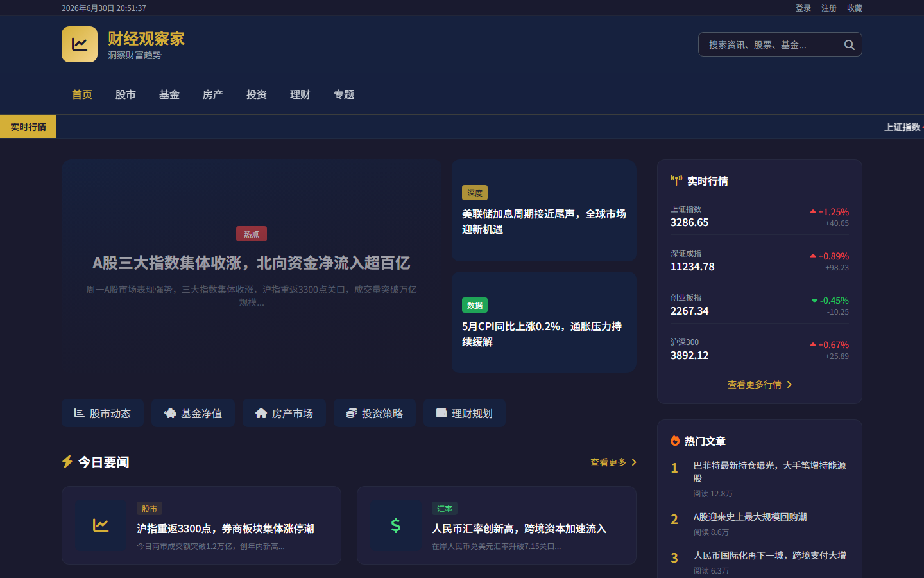
Task: Click the chart icon on 沪指重返3300点 card
Action: pos(101,525)
